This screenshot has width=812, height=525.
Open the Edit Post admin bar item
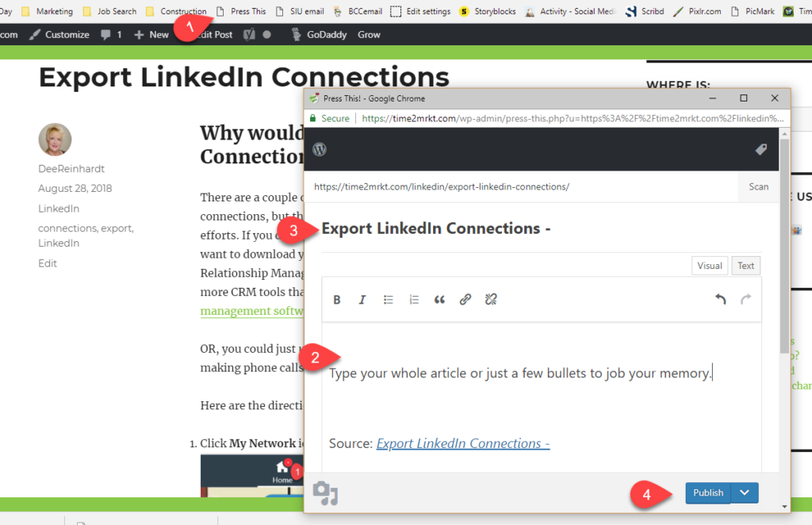pyautogui.click(x=215, y=35)
